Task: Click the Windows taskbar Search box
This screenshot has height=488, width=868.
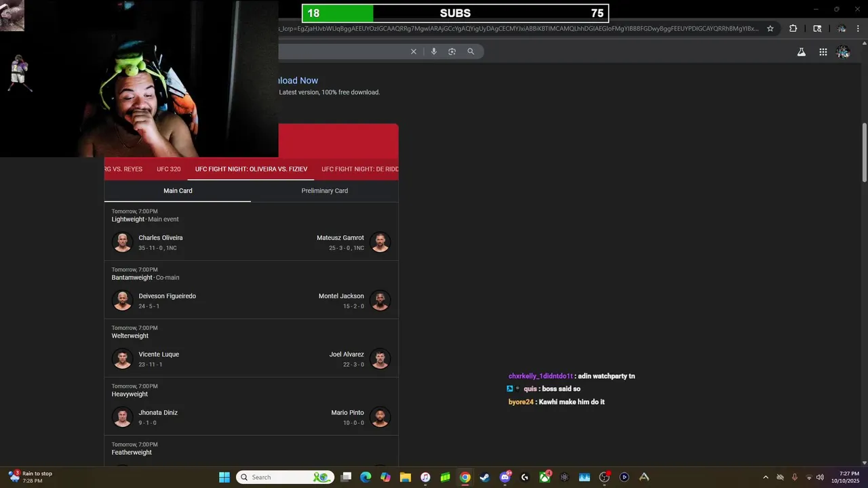Action: [285, 477]
